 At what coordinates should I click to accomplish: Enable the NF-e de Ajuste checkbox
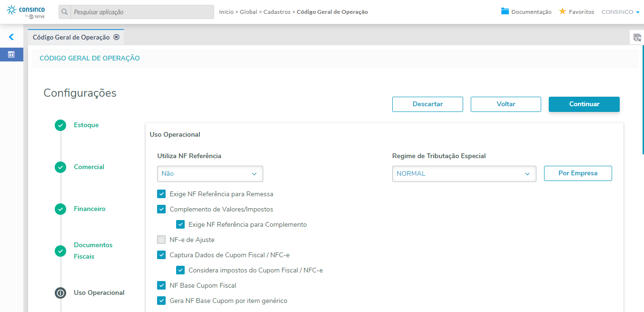pyautogui.click(x=161, y=240)
